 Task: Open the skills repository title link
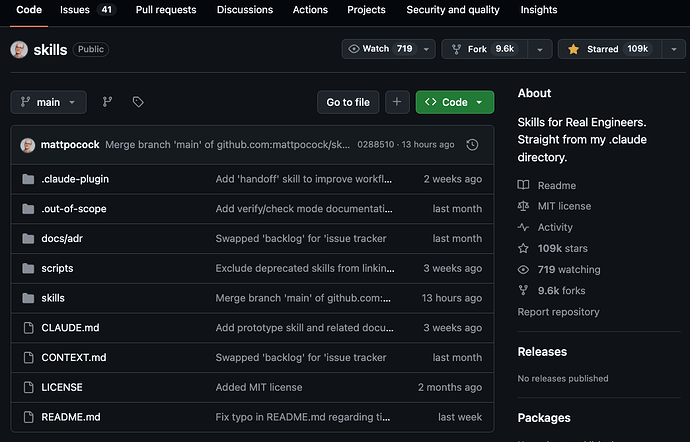pyautogui.click(x=50, y=50)
